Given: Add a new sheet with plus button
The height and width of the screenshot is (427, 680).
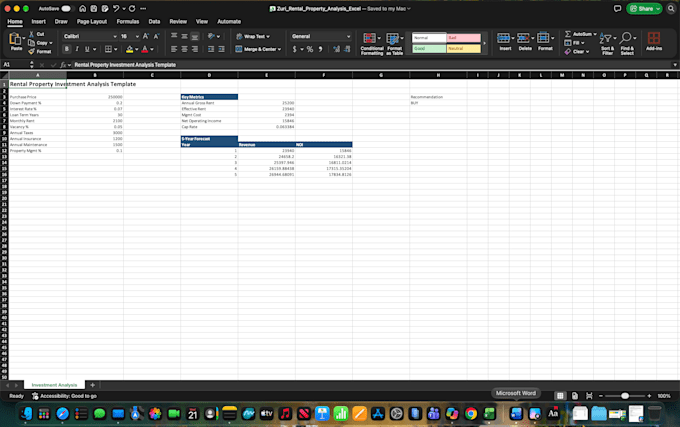Looking at the screenshot, I should [92, 385].
